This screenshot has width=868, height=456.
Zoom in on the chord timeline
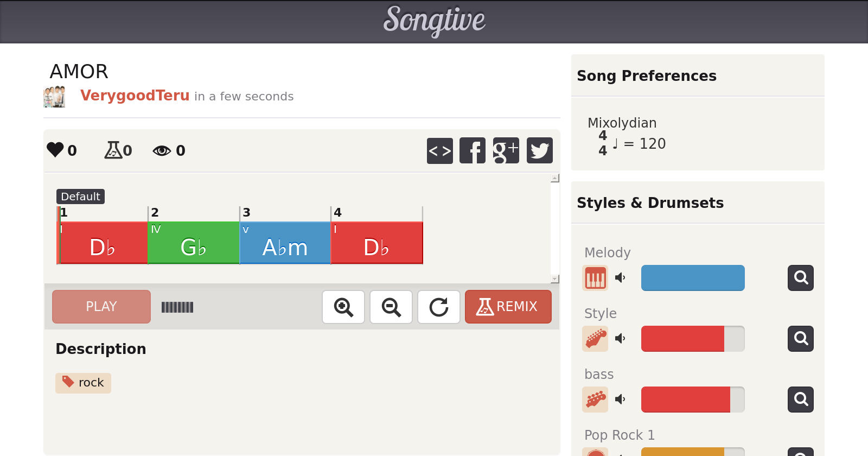(343, 307)
